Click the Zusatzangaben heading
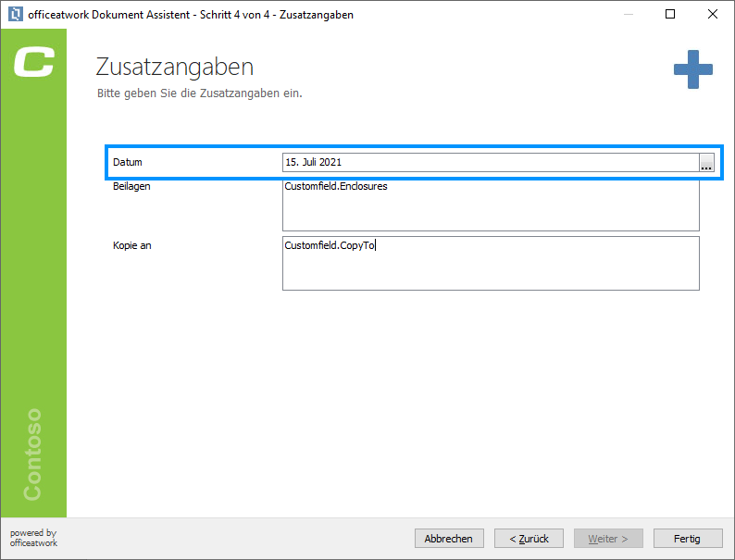 click(174, 67)
